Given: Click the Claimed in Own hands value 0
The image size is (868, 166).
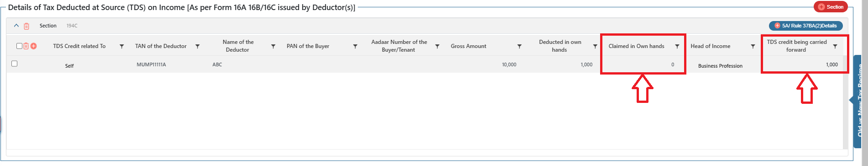Looking at the screenshot, I should pyautogui.click(x=673, y=64).
